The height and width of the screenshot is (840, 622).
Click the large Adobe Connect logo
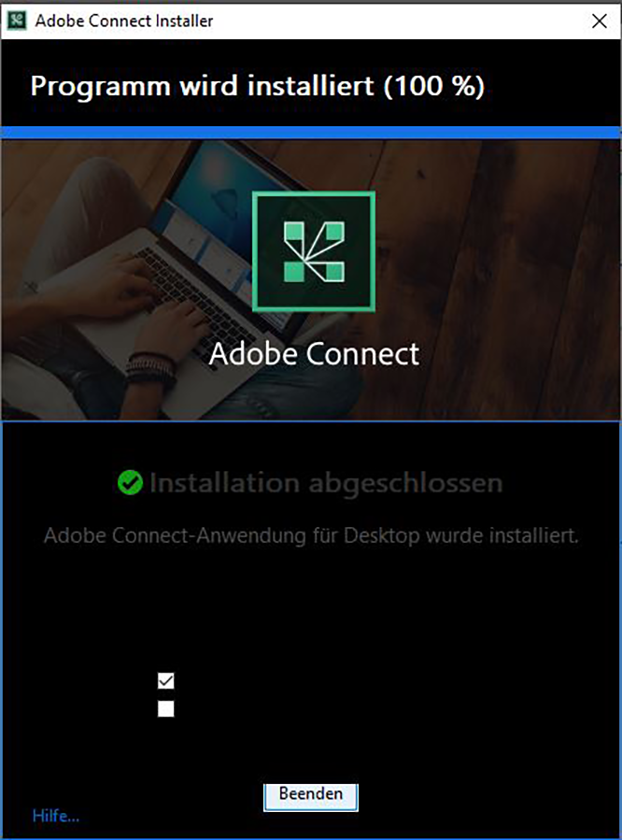(314, 251)
